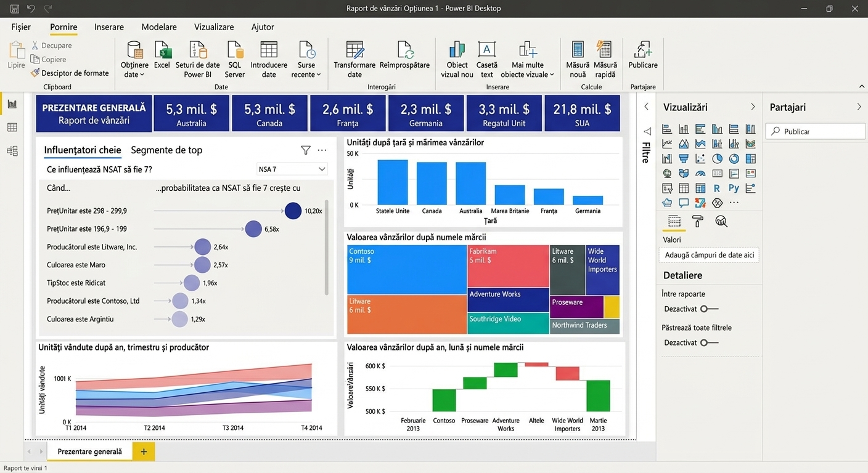Screen dimensions: 868x473
Task: Insert the Q&A speech bubble visual
Action: click(684, 203)
